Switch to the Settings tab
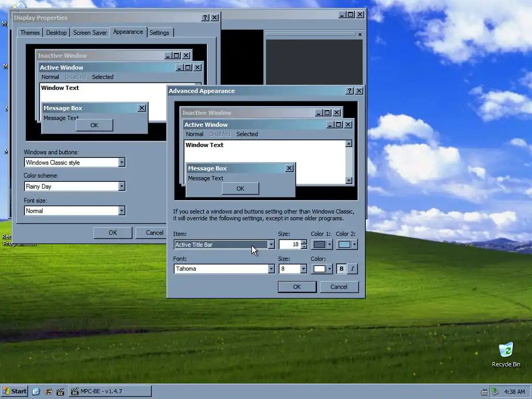Viewport: 532px width, 399px height. (x=159, y=33)
